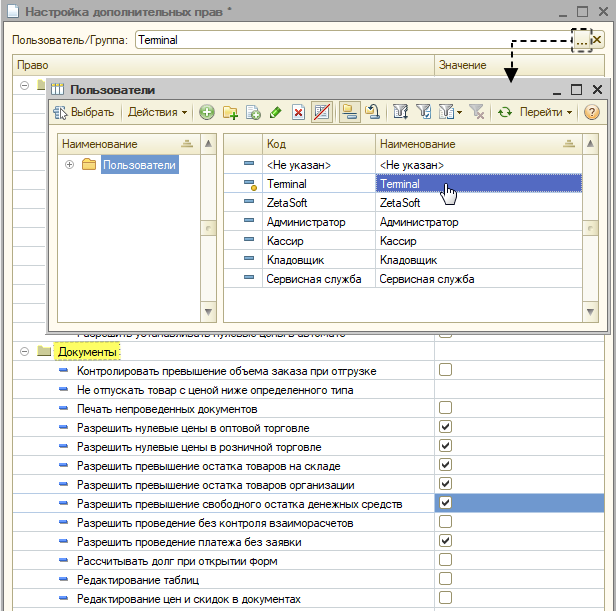Screen dimensions: 616x611
Task: Toggle hierarchical view folder icon
Action: pyautogui.click(x=349, y=112)
